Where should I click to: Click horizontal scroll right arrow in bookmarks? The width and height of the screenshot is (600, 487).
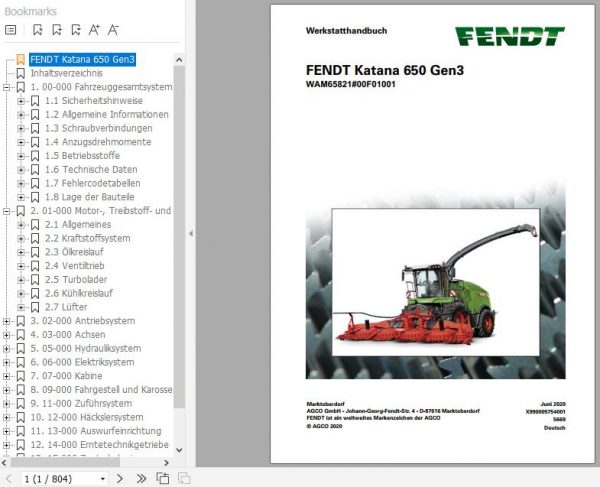point(166,463)
